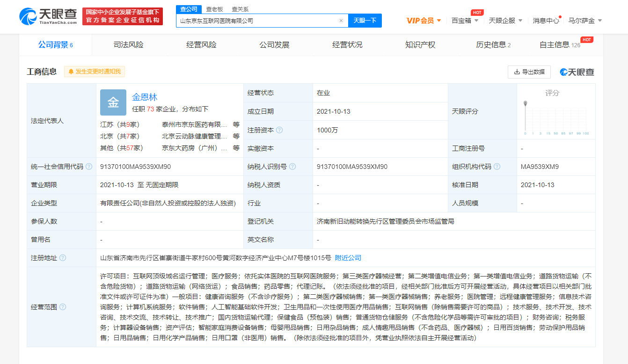Click the TianYanCha logo in header

pos(48,16)
